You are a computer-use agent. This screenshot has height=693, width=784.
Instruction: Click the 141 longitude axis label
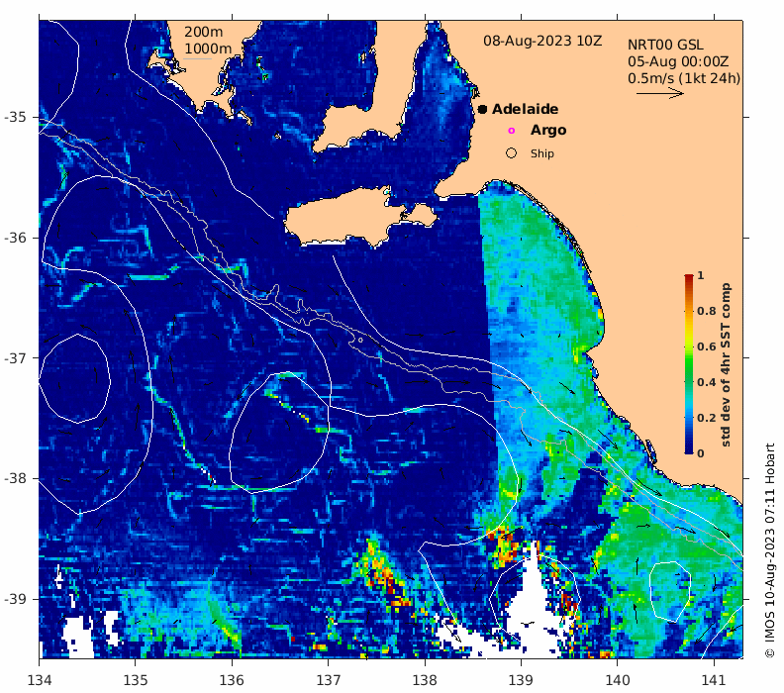point(714,680)
